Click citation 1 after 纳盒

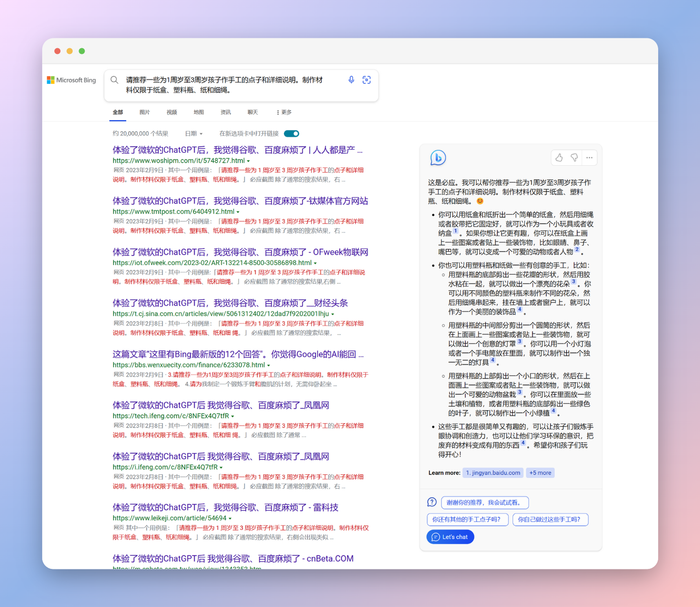[455, 231]
